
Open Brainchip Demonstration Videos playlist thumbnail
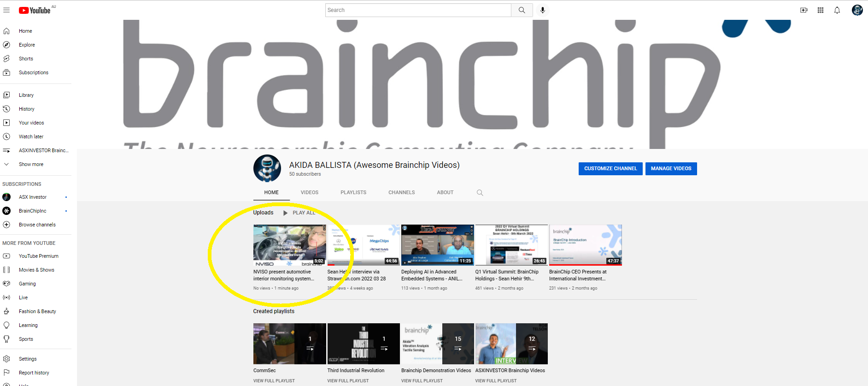pos(438,344)
